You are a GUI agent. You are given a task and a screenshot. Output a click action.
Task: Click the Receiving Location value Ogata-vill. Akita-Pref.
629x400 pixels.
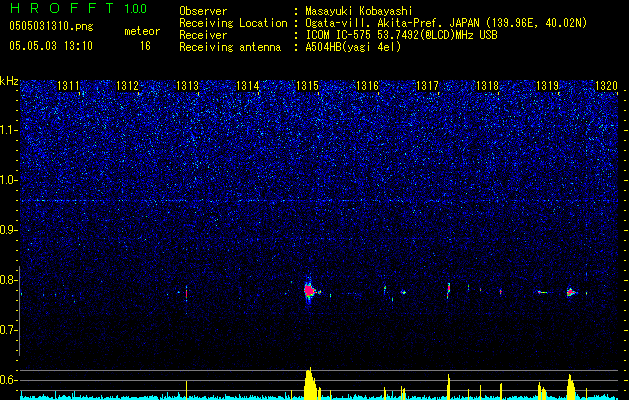[372, 23]
